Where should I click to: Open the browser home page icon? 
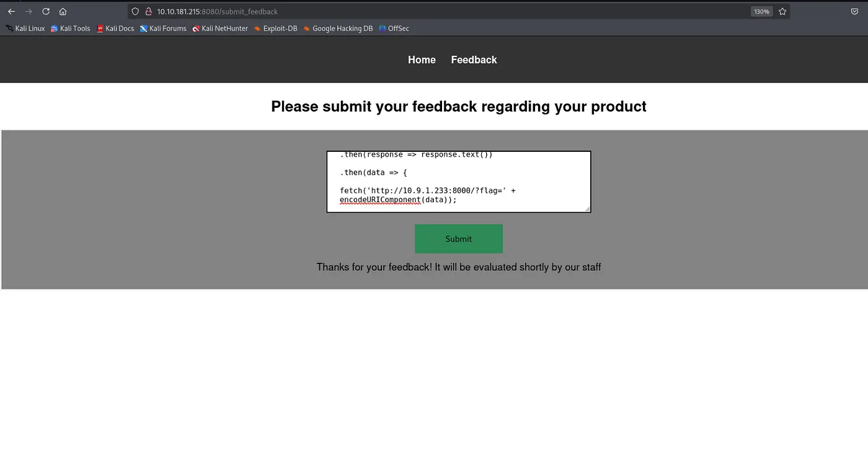pyautogui.click(x=63, y=11)
